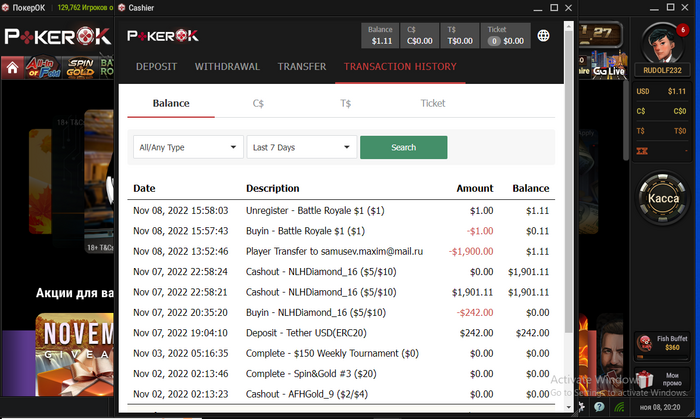The image size is (700, 419).
Task: Open the language globe icon in Cashier
Action: tap(543, 36)
